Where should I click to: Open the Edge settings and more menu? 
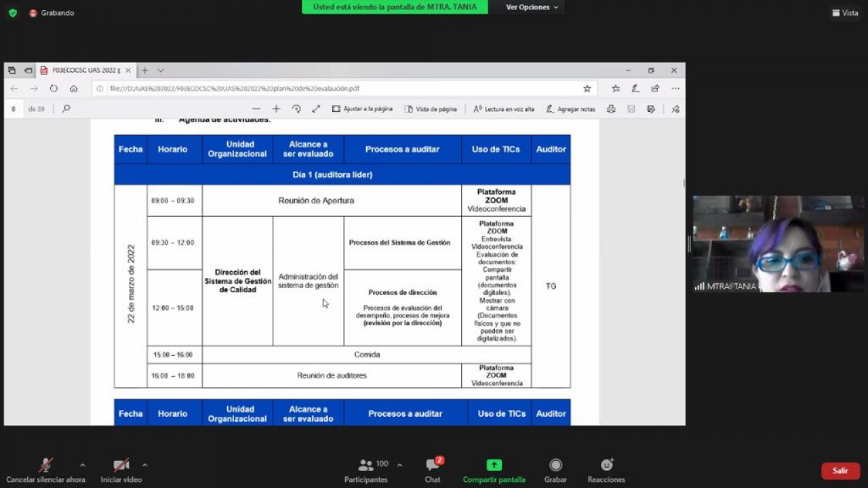tap(675, 89)
